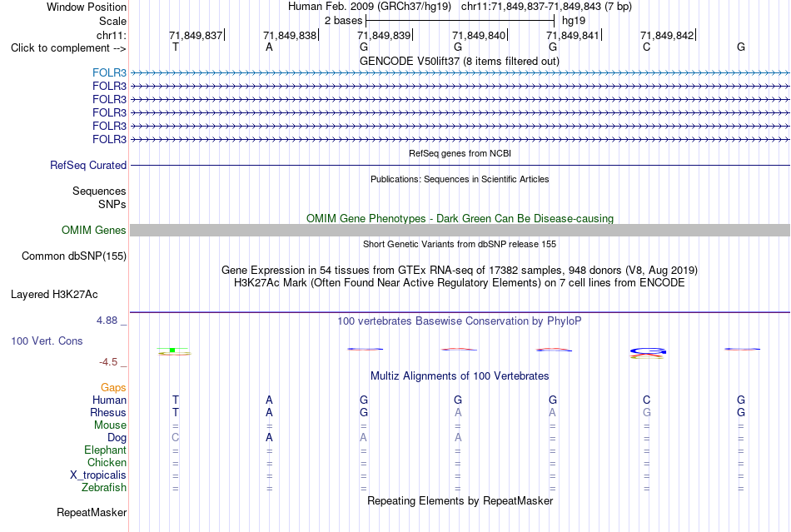The width and height of the screenshot is (791, 532).
Task: Click the 4.88 conservation scale maximum
Action: (x=107, y=321)
